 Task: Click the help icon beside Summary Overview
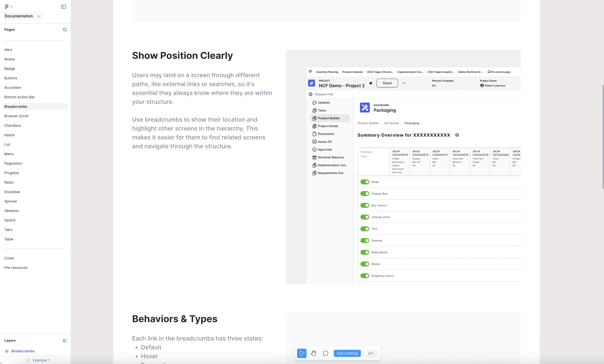coord(457,135)
